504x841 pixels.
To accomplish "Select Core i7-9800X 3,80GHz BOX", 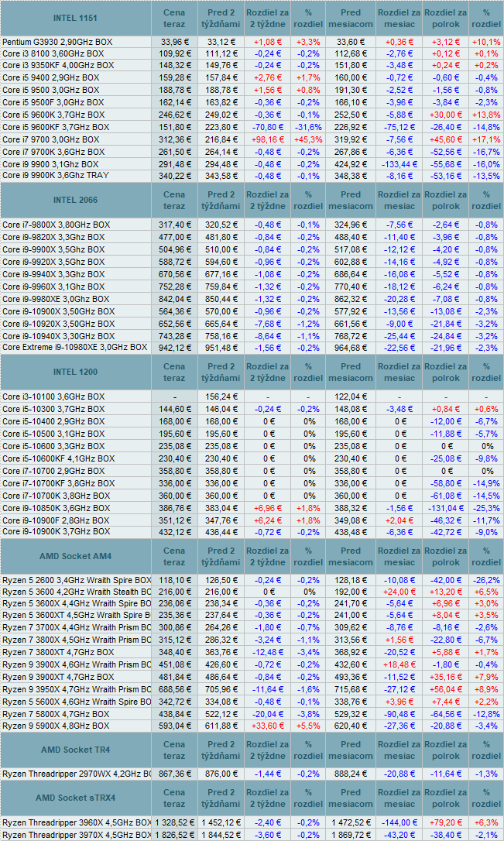I will (57, 225).
